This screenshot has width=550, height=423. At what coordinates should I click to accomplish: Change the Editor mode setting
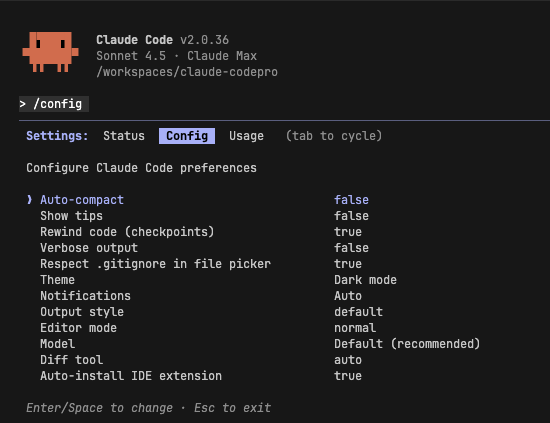tap(208, 328)
